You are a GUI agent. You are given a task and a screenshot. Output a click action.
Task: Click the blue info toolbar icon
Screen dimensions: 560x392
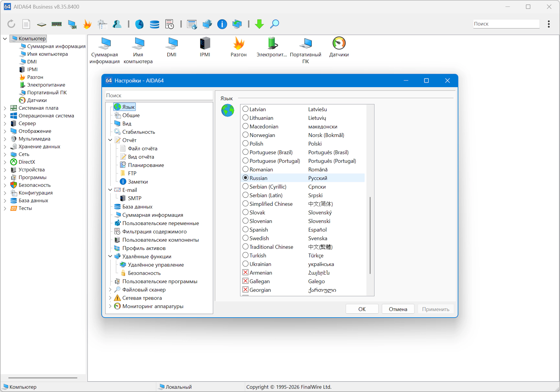pyautogui.click(x=222, y=24)
